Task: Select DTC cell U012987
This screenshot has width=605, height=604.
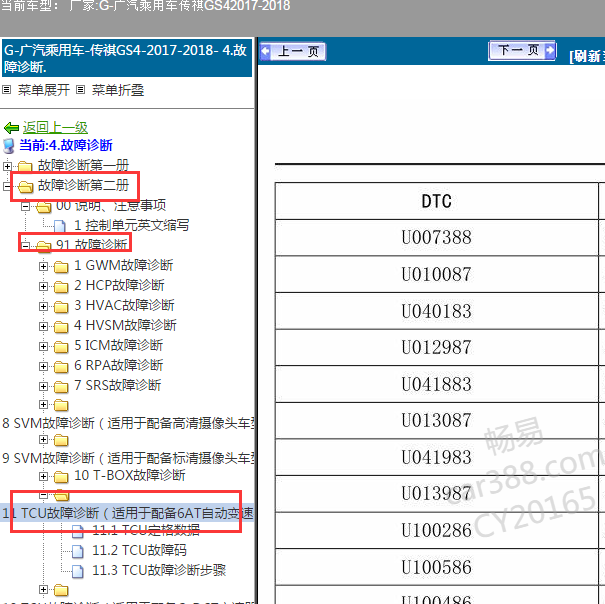Action: 436,347
